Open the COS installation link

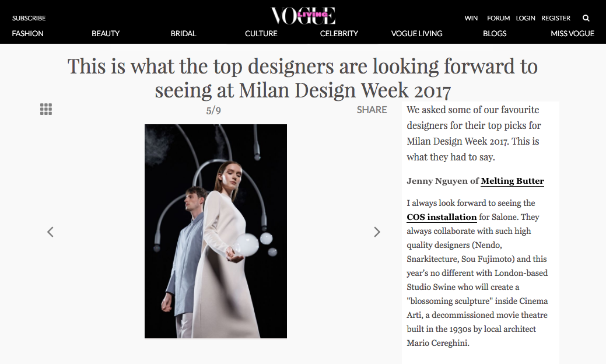(442, 217)
